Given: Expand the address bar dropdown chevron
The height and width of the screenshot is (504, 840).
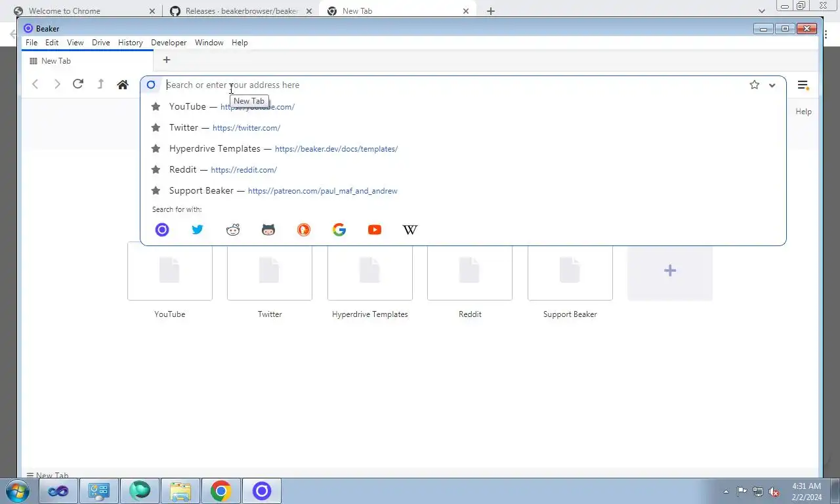Looking at the screenshot, I should pyautogui.click(x=772, y=85).
